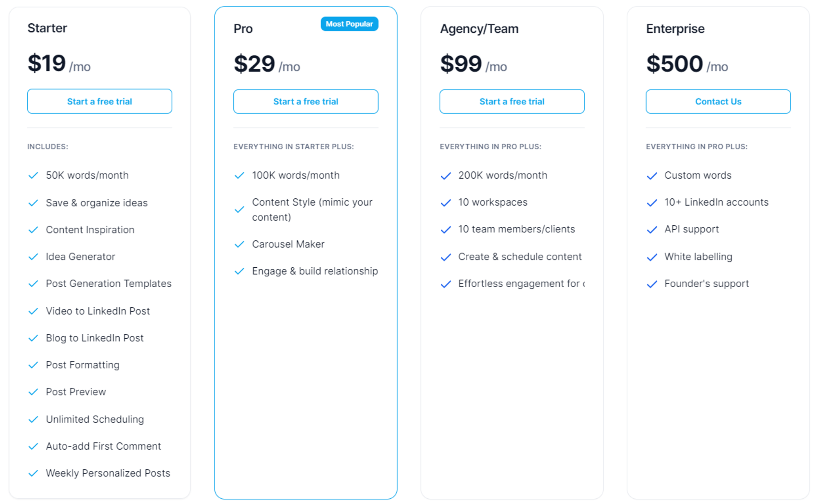Click the Most Popular badge

tap(349, 24)
